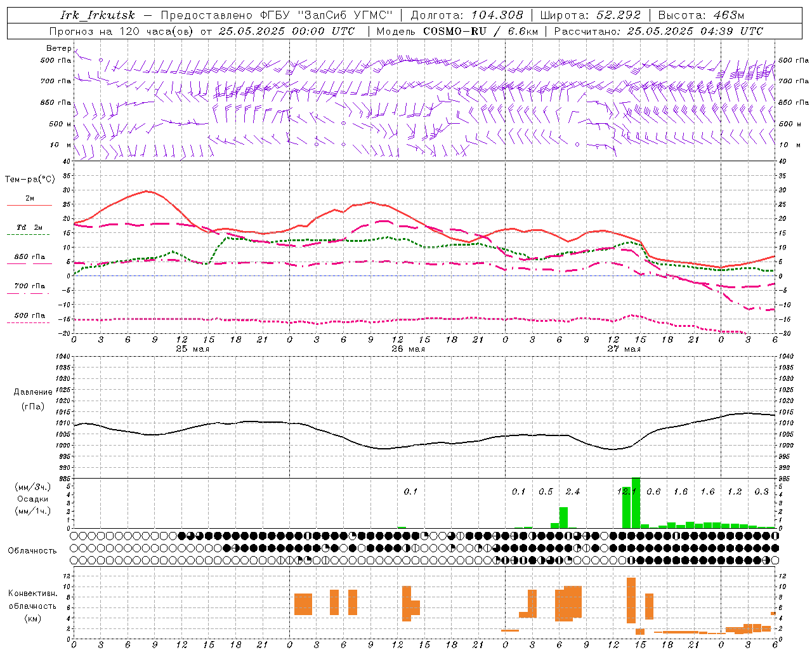Click the Долгота: 104.308 value

coord(467,15)
